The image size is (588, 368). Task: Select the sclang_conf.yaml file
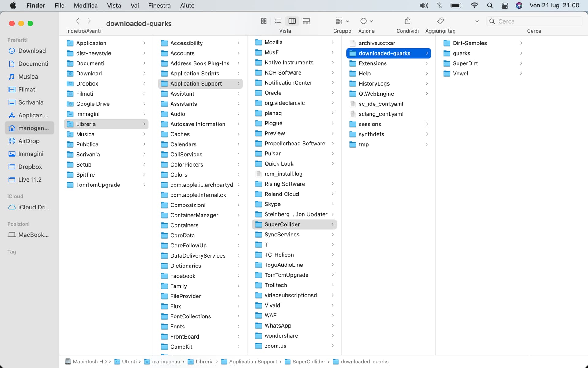[381, 114]
